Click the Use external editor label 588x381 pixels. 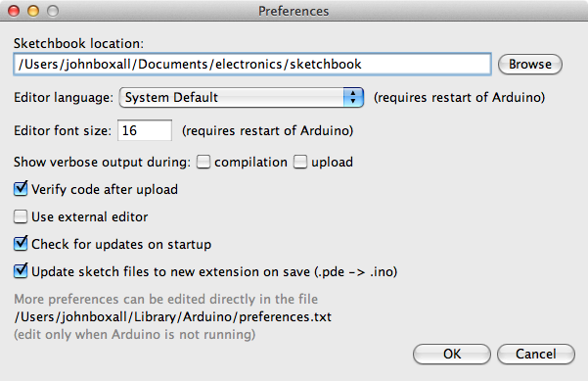point(90,217)
